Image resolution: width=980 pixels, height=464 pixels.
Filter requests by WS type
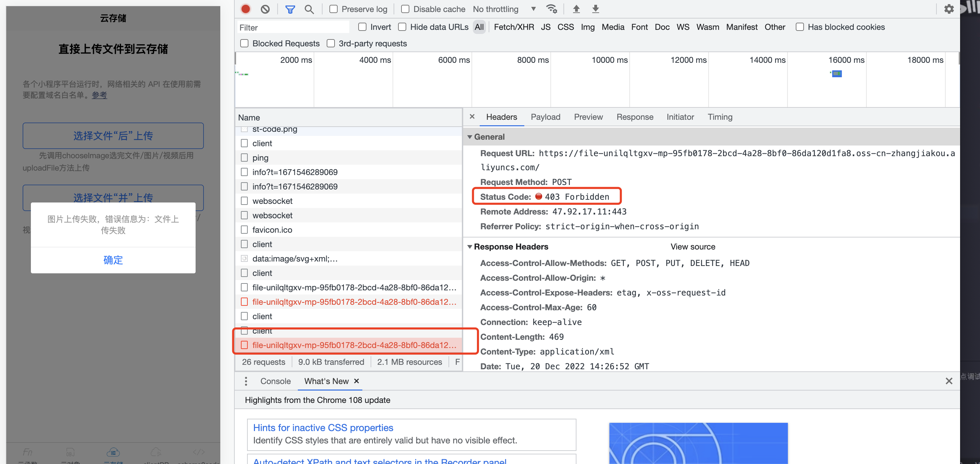point(682,27)
